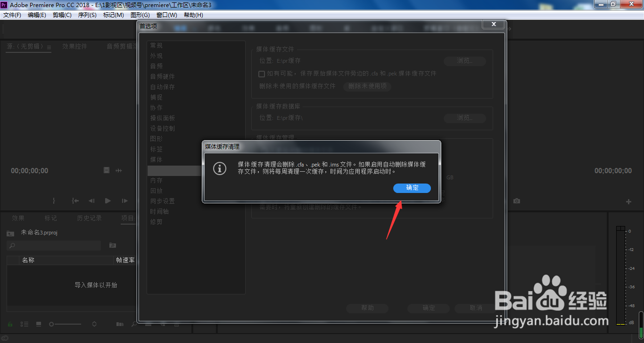This screenshot has width=644, height=343.
Task: Click go to in point icon
Action: [75, 201]
